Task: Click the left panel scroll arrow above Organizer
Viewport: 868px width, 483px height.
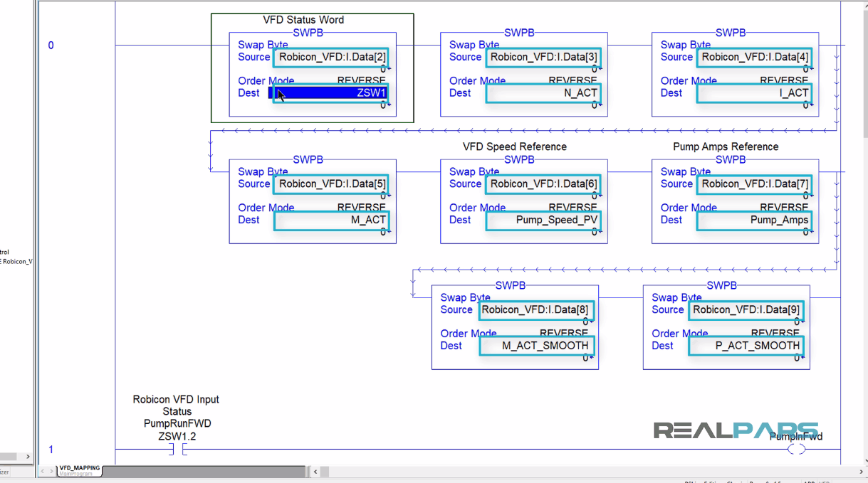Action: pos(27,455)
